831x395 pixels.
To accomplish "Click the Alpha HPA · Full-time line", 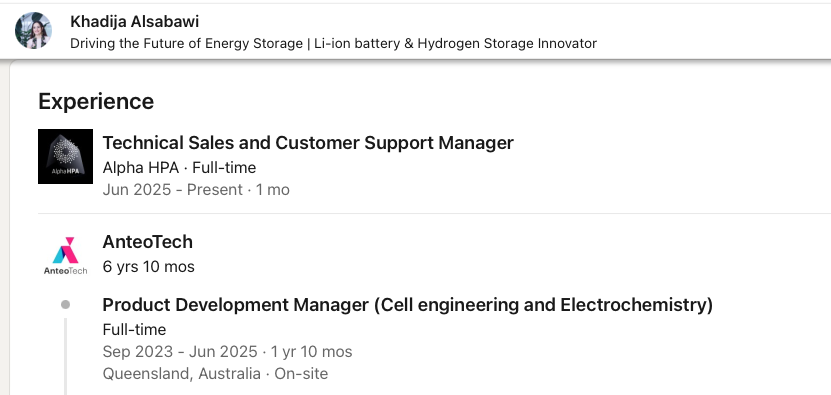I will (x=179, y=168).
